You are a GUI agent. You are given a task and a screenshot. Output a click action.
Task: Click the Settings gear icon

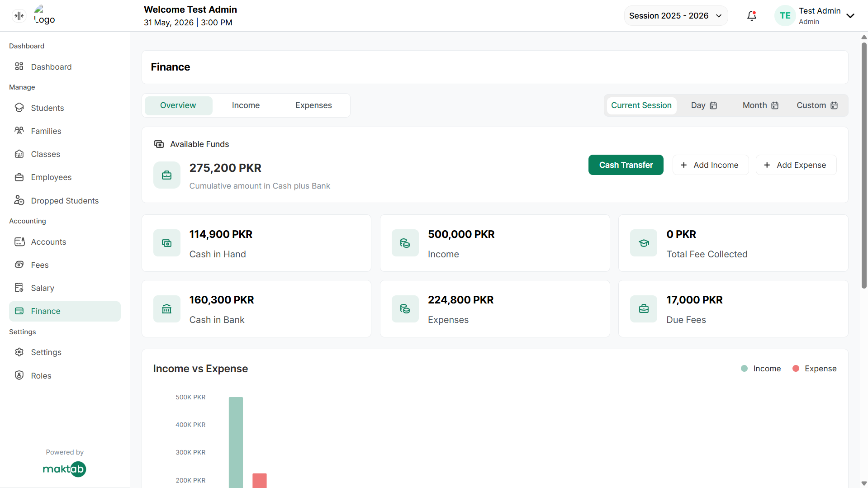pyautogui.click(x=19, y=352)
